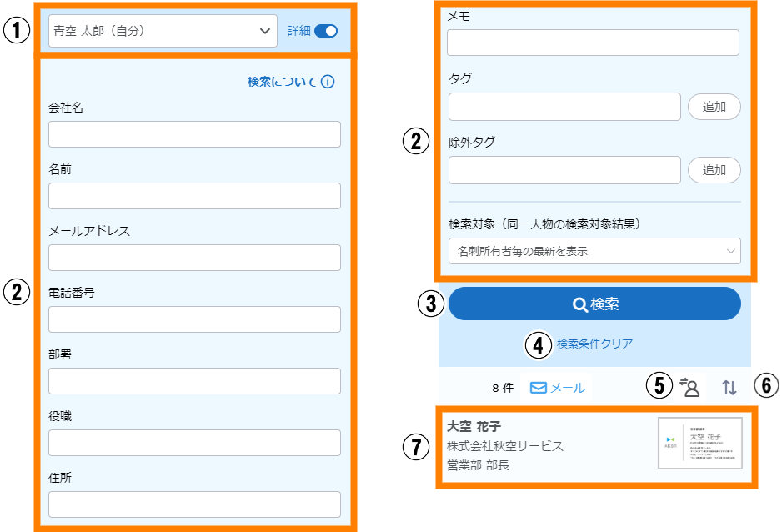The image size is (782, 532).
Task: Click the envelope メール icon
Action: click(539, 388)
